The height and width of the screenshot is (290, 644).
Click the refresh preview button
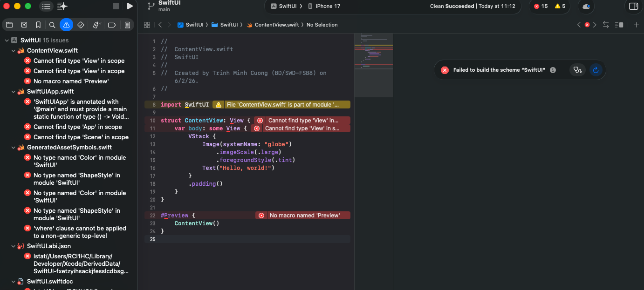[595, 70]
